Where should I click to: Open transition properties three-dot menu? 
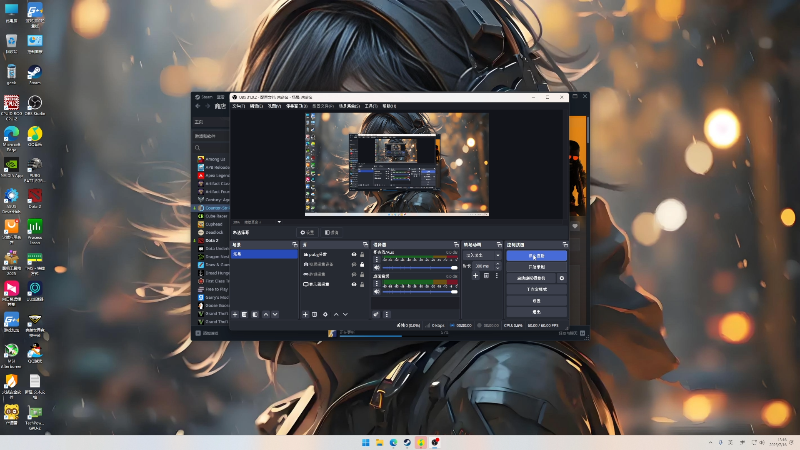[496, 276]
